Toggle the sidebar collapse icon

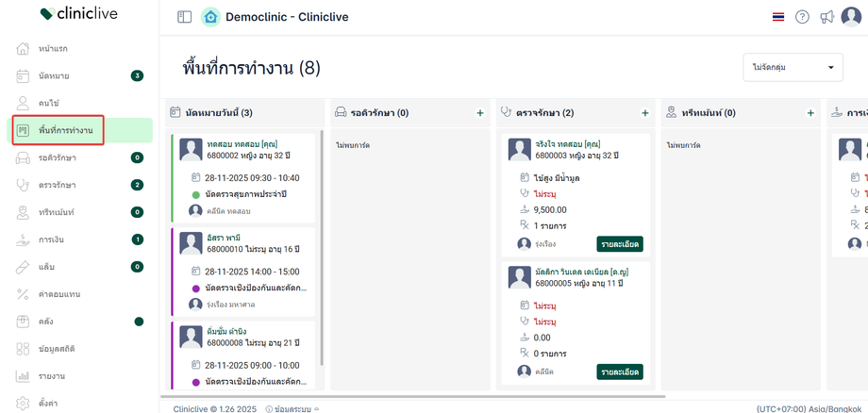pos(184,17)
